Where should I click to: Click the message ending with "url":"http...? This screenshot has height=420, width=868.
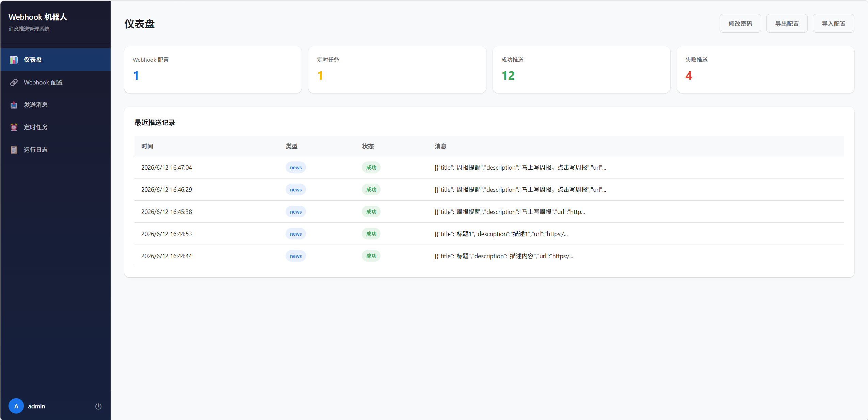point(510,212)
